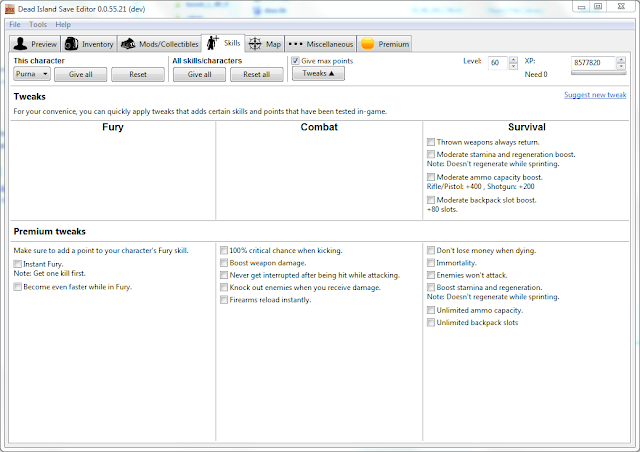Toggle the Give max points checkbox

[295, 61]
